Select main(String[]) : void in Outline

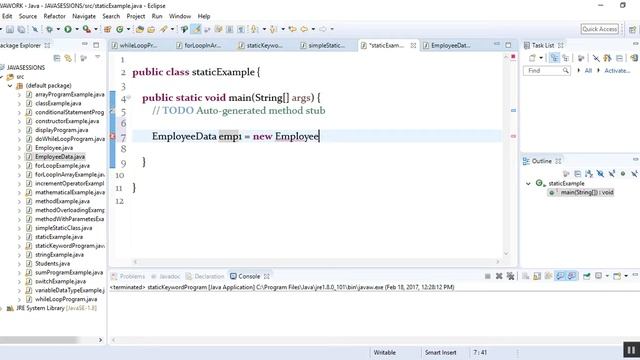(587, 192)
